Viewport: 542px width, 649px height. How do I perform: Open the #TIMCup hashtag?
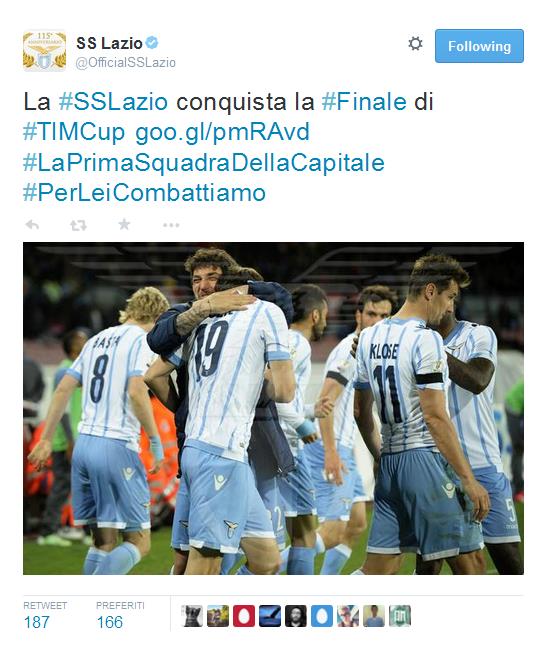[x=74, y=133]
